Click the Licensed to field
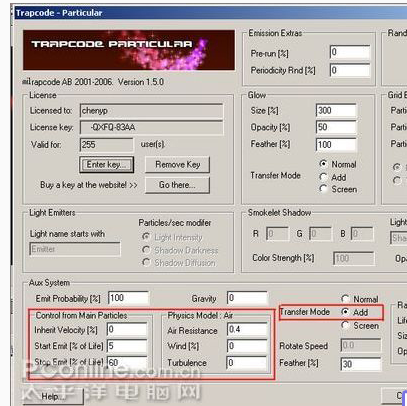This screenshot has height=406, width=407. tap(152, 111)
